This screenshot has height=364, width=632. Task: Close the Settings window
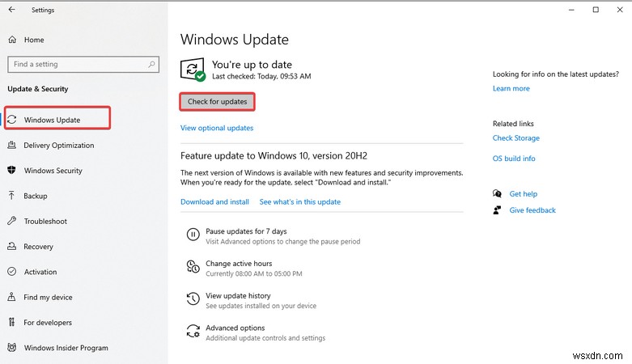pyautogui.click(x=620, y=10)
